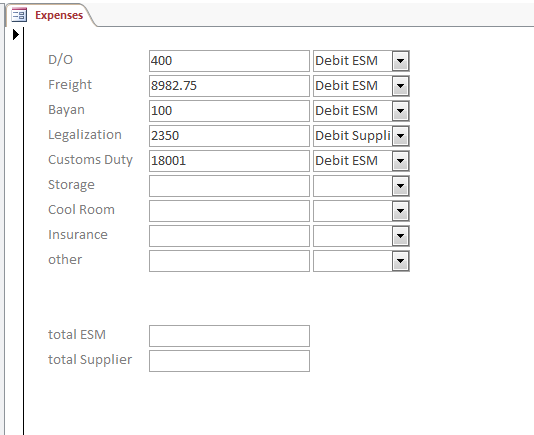This screenshot has height=435, width=534.
Task: Expand the Storage debit dropdown arrow
Action: coord(400,186)
